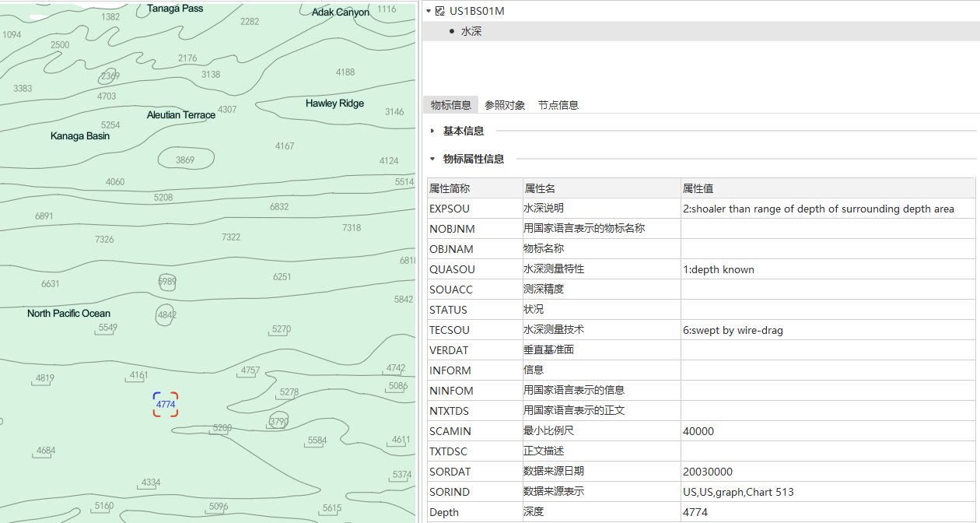Collapse the US1BS01M tree node
Viewport: 980px width, 523px height.
(429, 11)
